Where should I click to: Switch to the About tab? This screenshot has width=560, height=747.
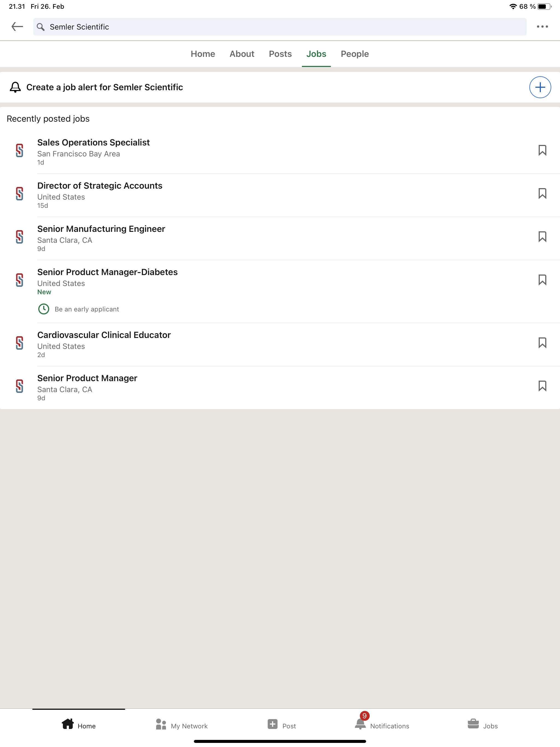(242, 54)
